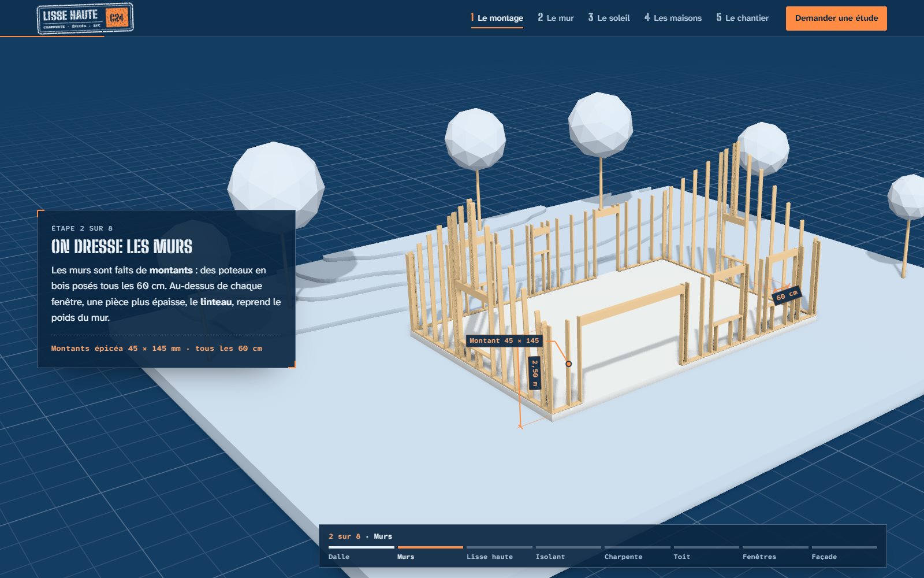Click the bold word linteau in description
The image size is (924, 578).
pos(216,302)
